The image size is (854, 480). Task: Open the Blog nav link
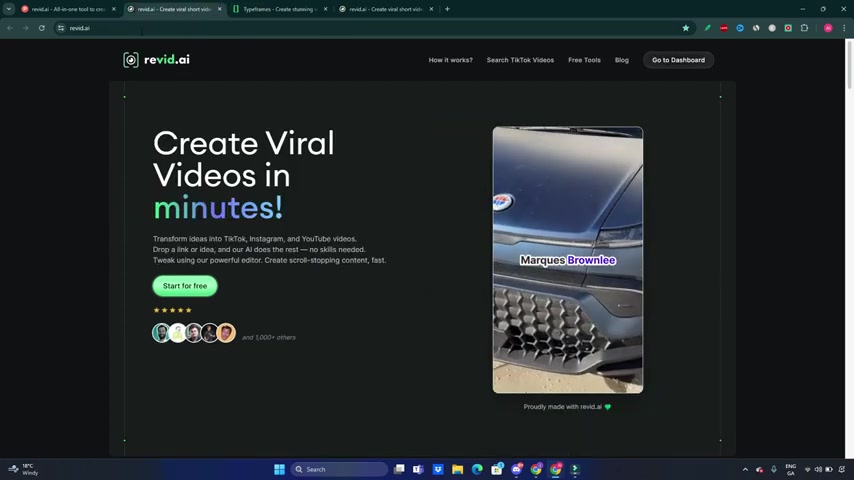pos(621,60)
